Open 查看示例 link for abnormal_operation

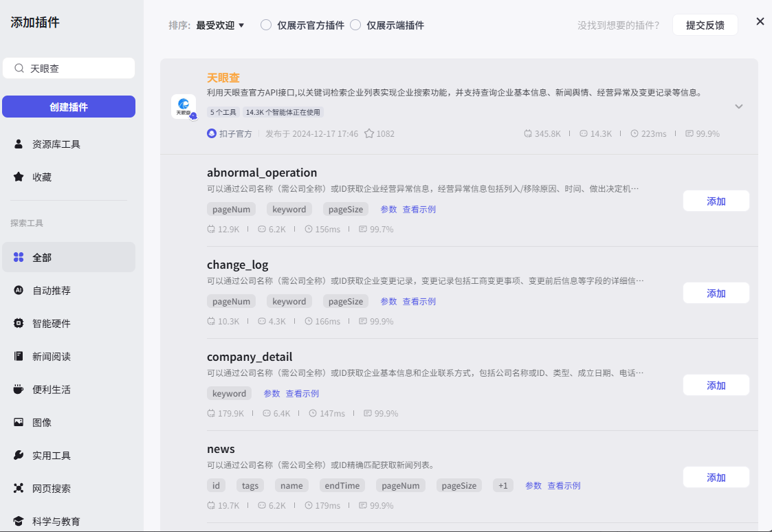click(x=419, y=209)
